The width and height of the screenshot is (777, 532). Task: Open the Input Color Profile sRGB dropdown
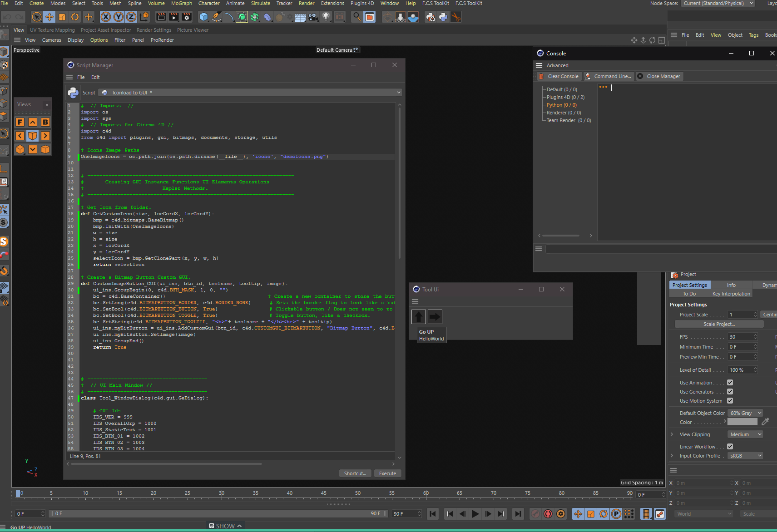click(745, 456)
